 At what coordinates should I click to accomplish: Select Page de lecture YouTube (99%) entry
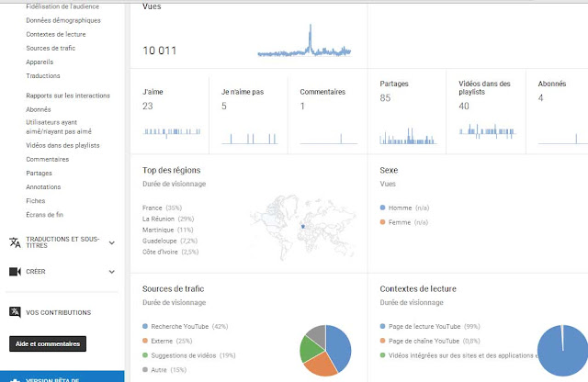[x=430, y=327]
